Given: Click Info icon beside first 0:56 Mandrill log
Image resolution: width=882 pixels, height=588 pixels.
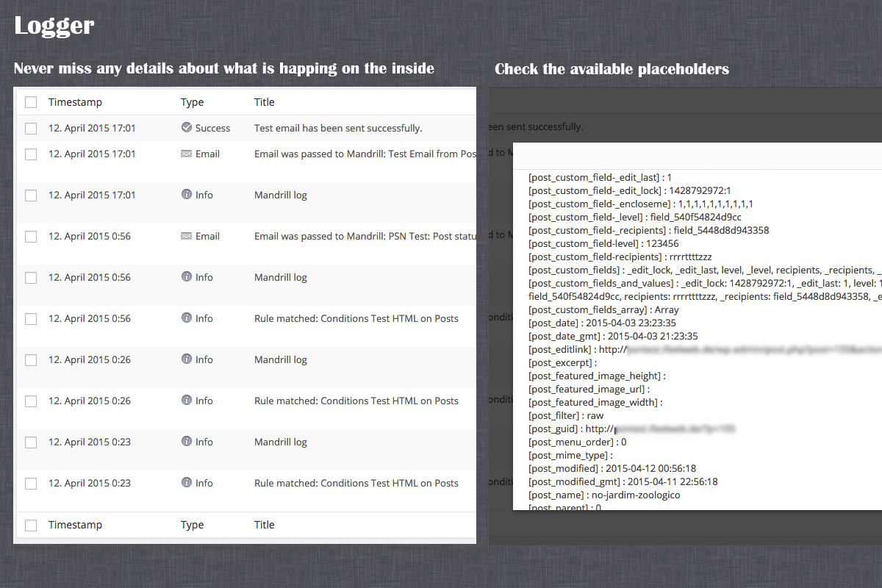Looking at the screenshot, I should point(187,278).
